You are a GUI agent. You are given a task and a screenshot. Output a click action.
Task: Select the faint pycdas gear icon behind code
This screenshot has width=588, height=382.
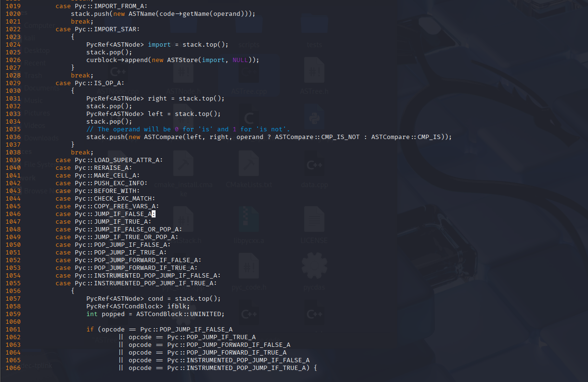tap(314, 269)
